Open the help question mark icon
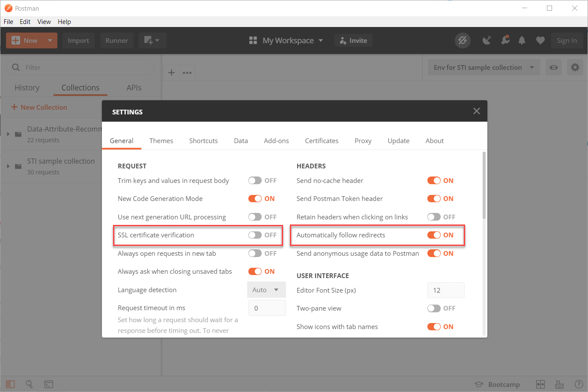This screenshot has height=392, width=588. (x=579, y=384)
